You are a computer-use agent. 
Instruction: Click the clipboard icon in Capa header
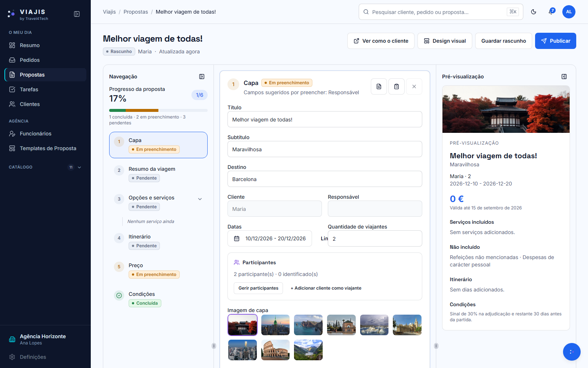(x=397, y=86)
